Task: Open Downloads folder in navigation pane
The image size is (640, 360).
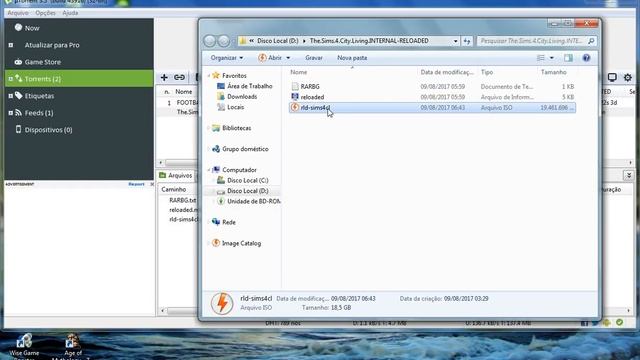Action: pos(242,97)
